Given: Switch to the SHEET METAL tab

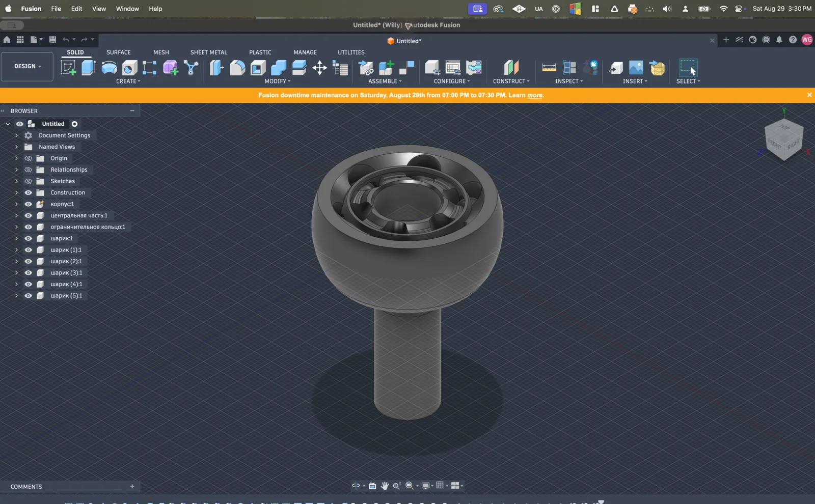Looking at the screenshot, I should coord(209,52).
